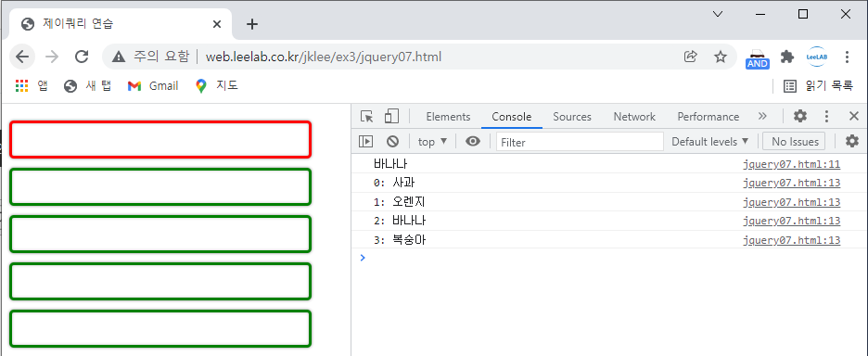
Task: Share this page via share icon
Action: [x=690, y=57]
